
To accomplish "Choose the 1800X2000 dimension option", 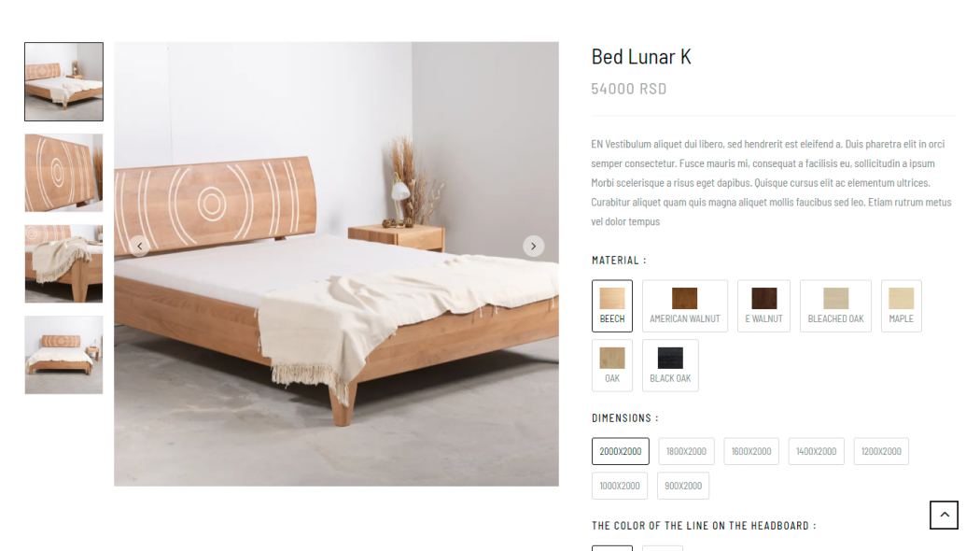I will pos(686,451).
